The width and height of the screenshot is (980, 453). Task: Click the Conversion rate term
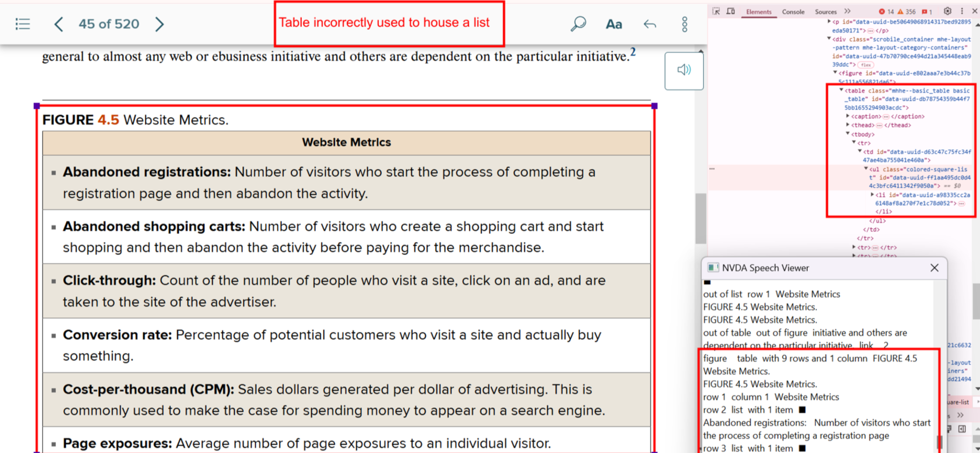[117, 335]
